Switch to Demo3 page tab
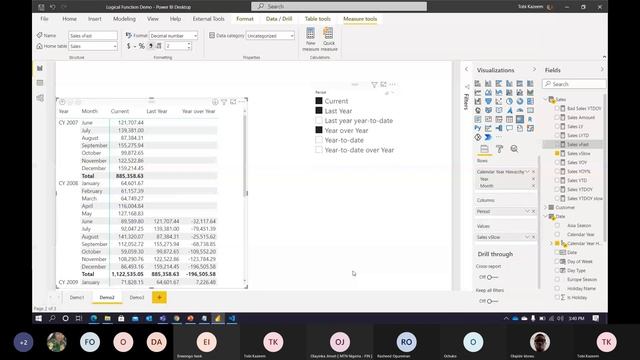Viewport: 640px width, 360px height. click(x=137, y=298)
